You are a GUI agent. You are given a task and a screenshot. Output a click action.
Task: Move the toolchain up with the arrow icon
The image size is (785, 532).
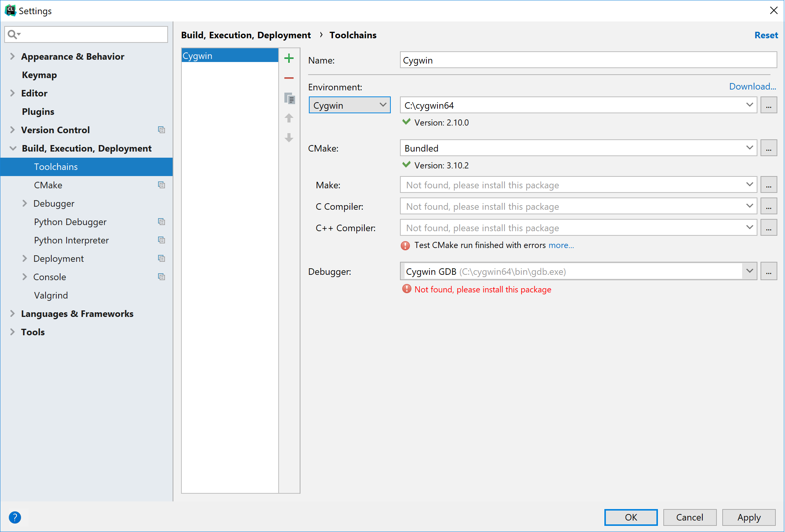[x=289, y=118]
